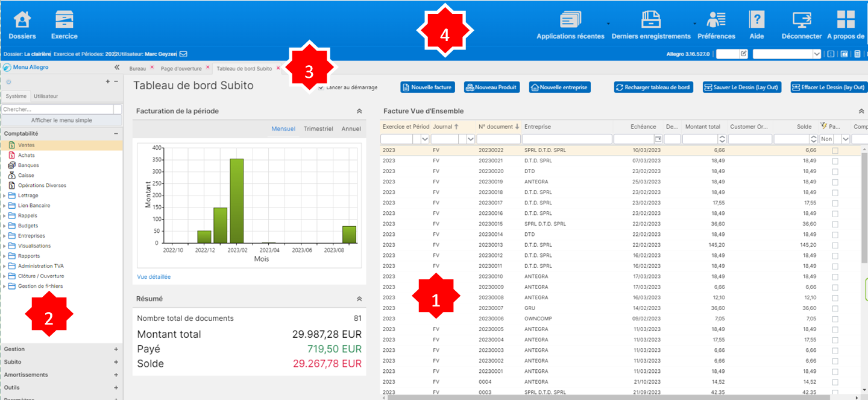
Task: Open the Journal filter dropdown
Action: click(x=471, y=139)
